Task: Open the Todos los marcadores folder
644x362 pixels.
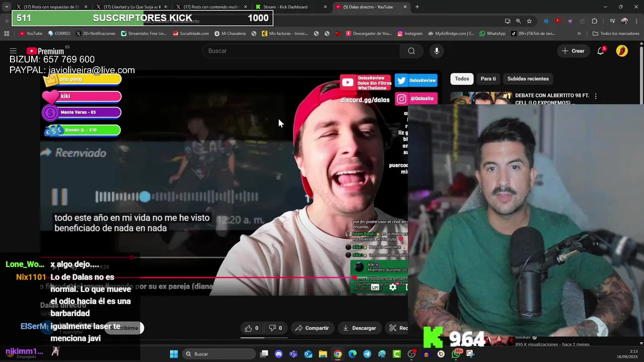Action: [x=616, y=34]
